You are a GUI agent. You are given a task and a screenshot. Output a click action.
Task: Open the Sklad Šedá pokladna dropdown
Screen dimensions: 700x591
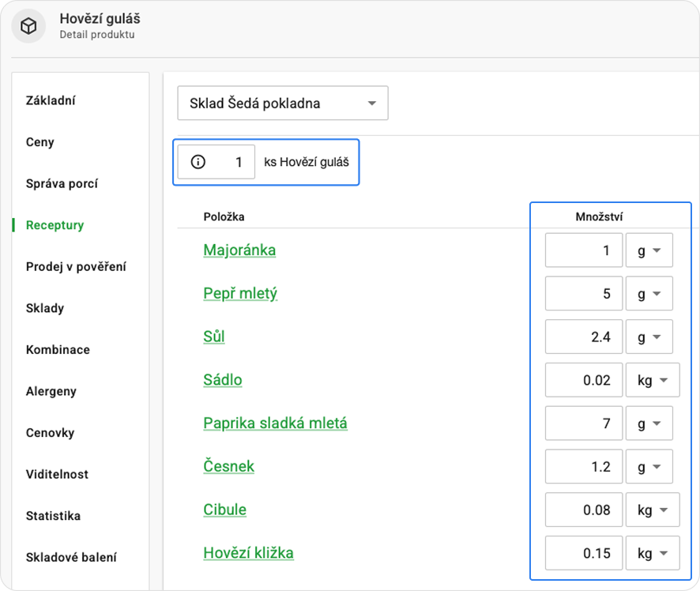tap(282, 104)
